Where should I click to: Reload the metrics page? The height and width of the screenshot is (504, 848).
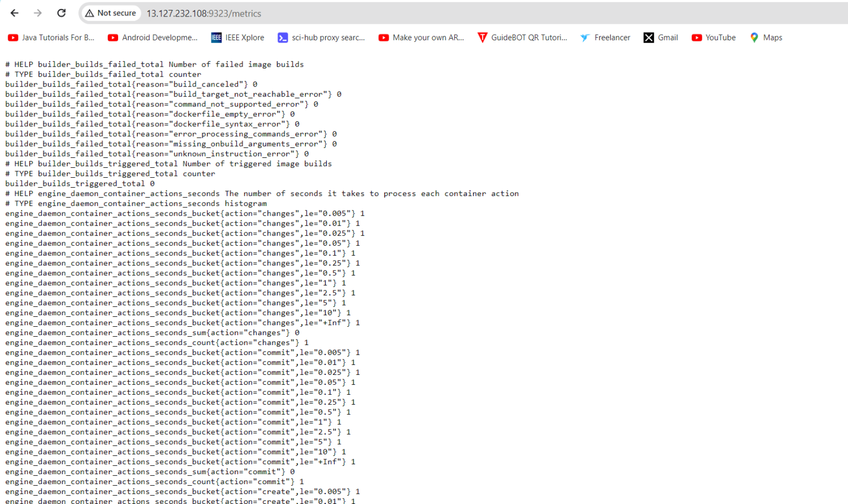[x=61, y=13]
